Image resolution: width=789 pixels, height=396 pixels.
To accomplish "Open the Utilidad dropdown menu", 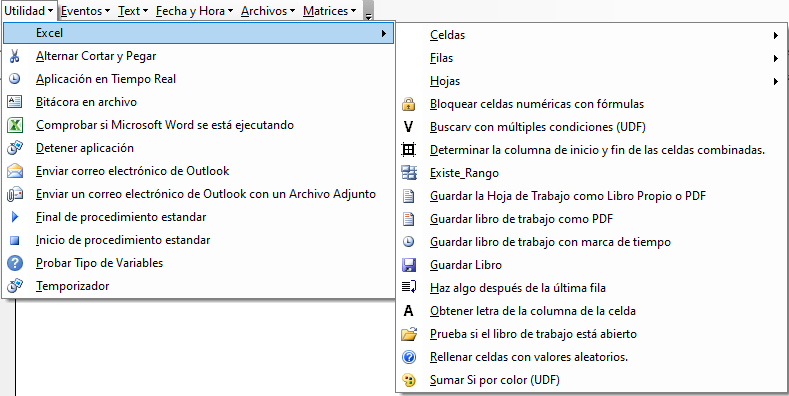I will pyautogui.click(x=29, y=11).
